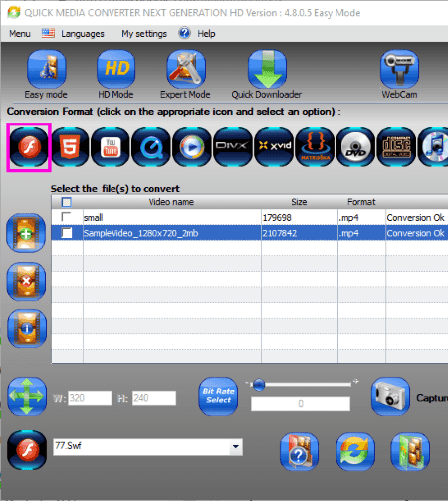Click the bit rate value field showing 0
The width and height of the screenshot is (448, 501).
pyautogui.click(x=301, y=404)
